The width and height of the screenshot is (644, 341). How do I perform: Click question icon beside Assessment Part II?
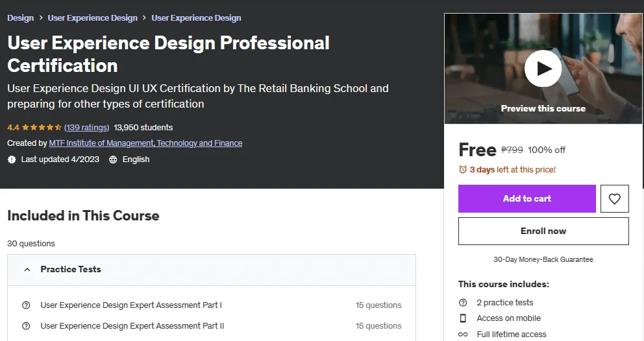pyautogui.click(x=26, y=326)
